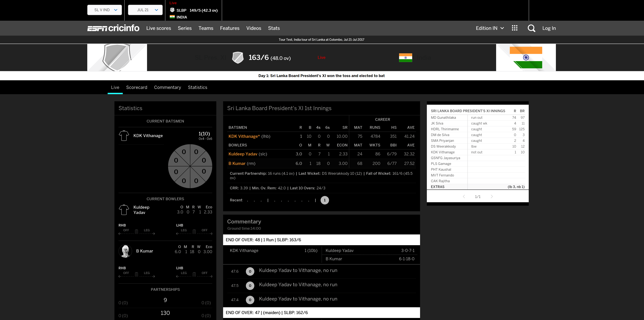The image size is (644, 320).
Task: Click the Sri Lanka Board President's XI 1st Innings heading
Action: pyautogui.click(x=279, y=108)
